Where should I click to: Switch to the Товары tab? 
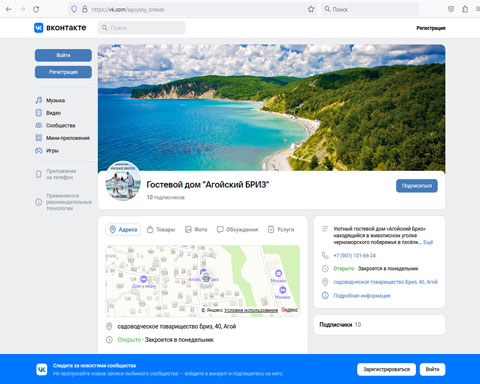161,229
